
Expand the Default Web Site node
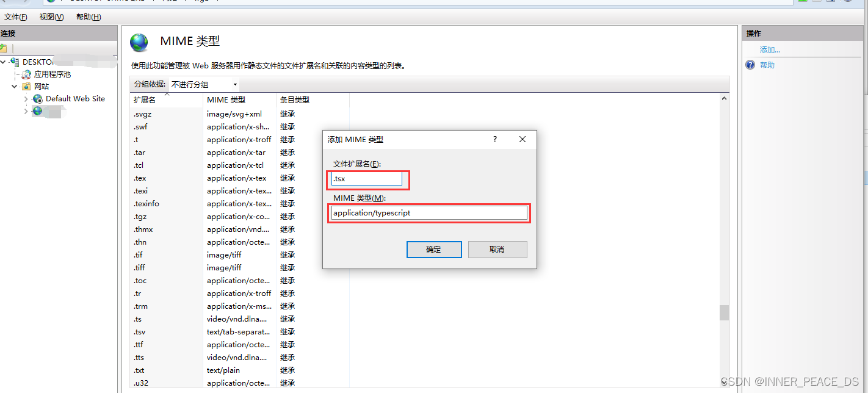[26, 99]
